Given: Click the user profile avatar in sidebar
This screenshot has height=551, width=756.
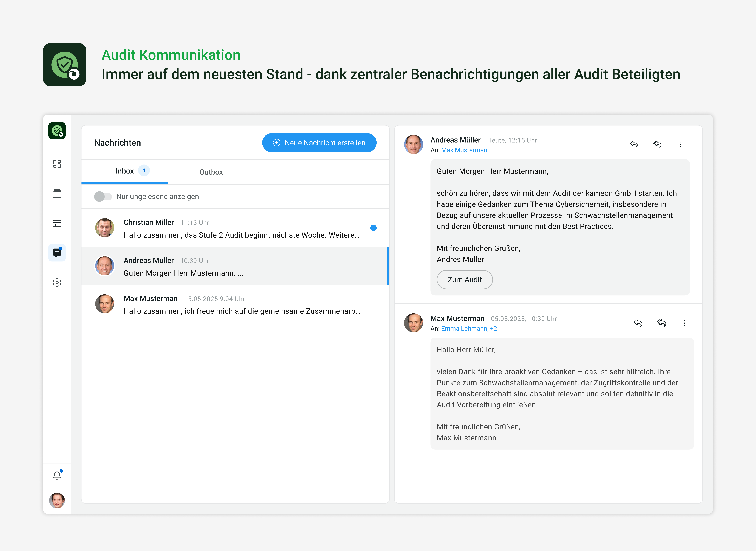Looking at the screenshot, I should tap(57, 500).
